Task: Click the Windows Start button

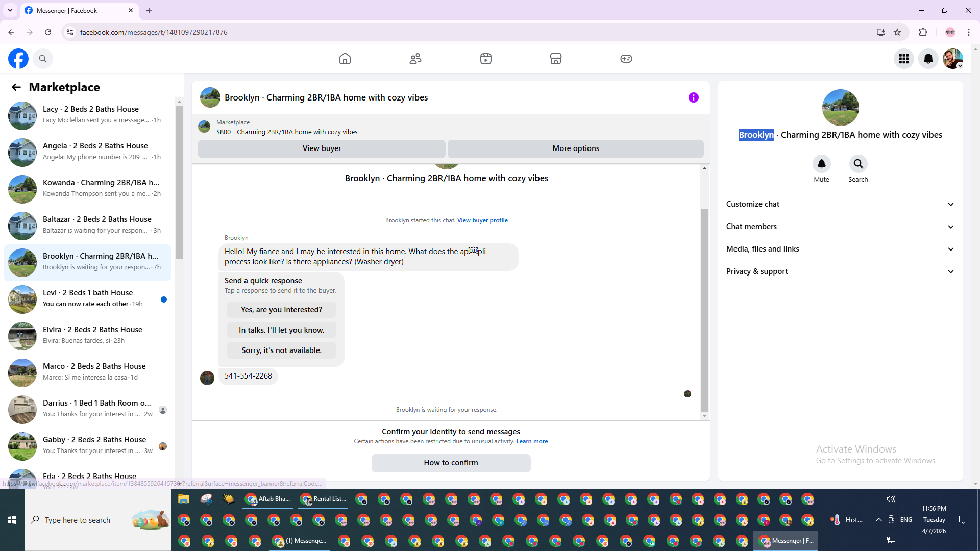Action: click(12, 520)
